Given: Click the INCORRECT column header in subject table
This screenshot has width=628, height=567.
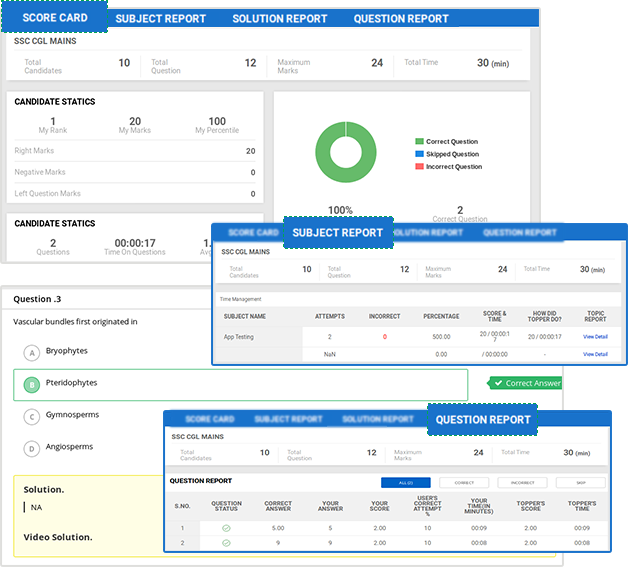Looking at the screenshot, I should (384, 316).
